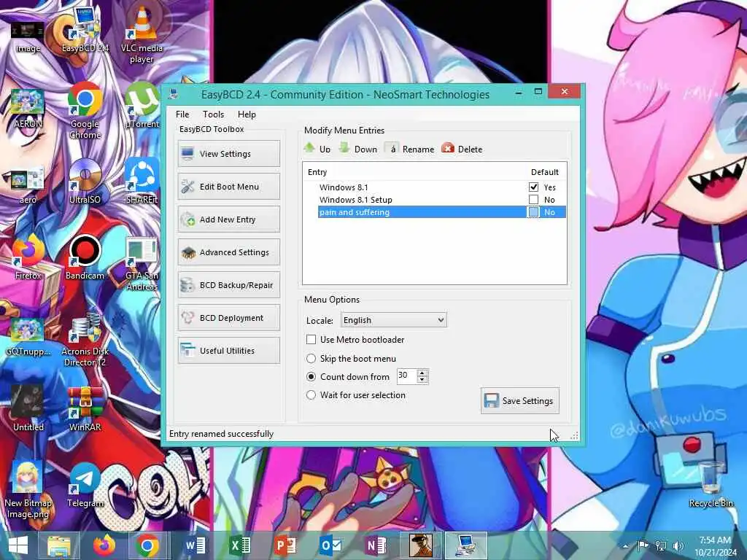Open Word from the taskbar
The height and width of the screenshot is (560, 747).
[195, 545]
